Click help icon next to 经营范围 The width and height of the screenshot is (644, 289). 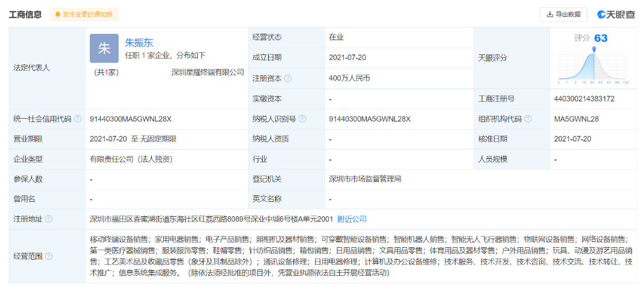[49, 256]
